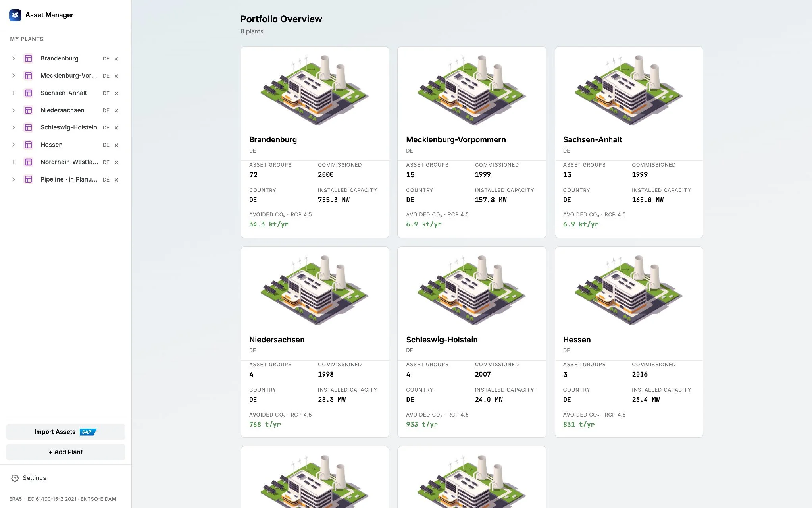This screenshot has width=812, height=508.
Task: Expand the Sachsen-Anhalt tree row chevron
Action: click(13, 93)
